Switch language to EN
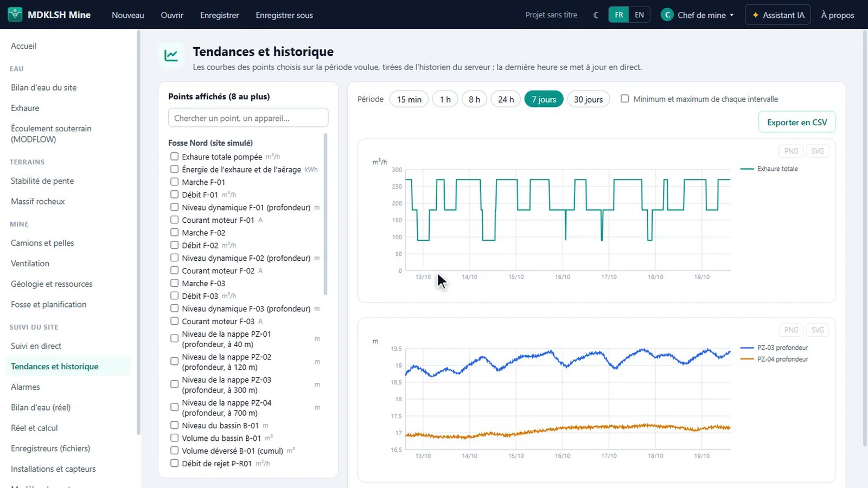Viewport: 868px width, 488px height. 640,15
